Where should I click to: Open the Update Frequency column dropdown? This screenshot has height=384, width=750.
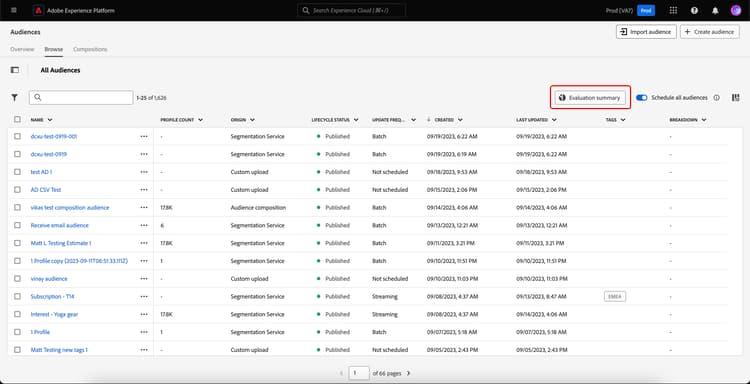413,120
